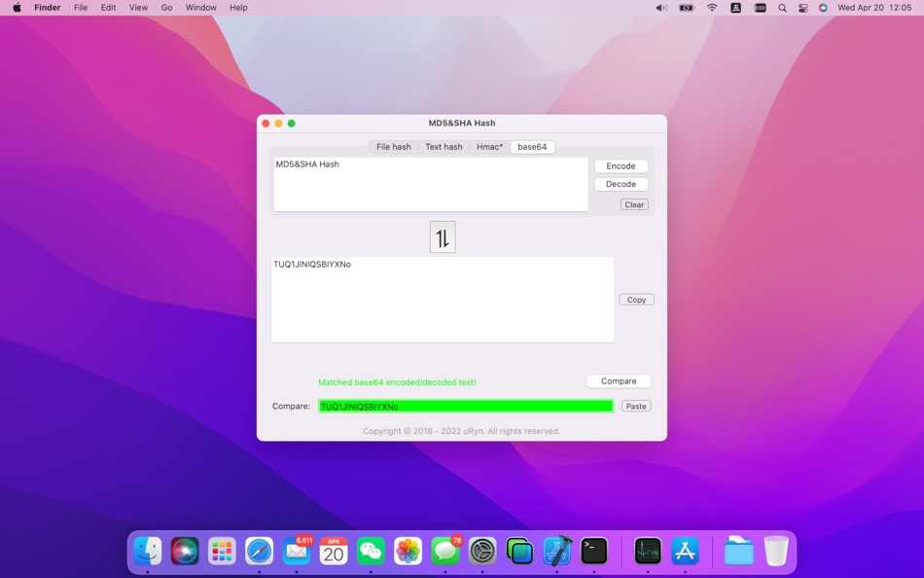Click the Copy button
The image size is (924, 578).
click(636, 300)
